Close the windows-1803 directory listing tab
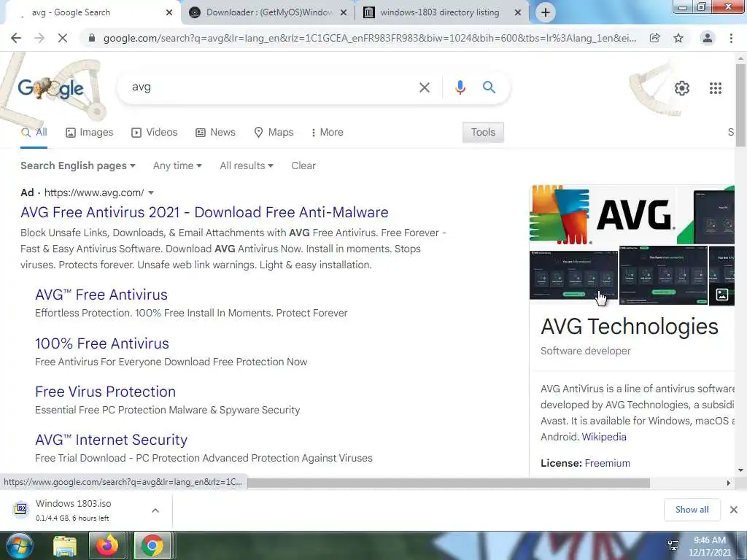This screenshot has height=560, width=747. click(518, 12)
